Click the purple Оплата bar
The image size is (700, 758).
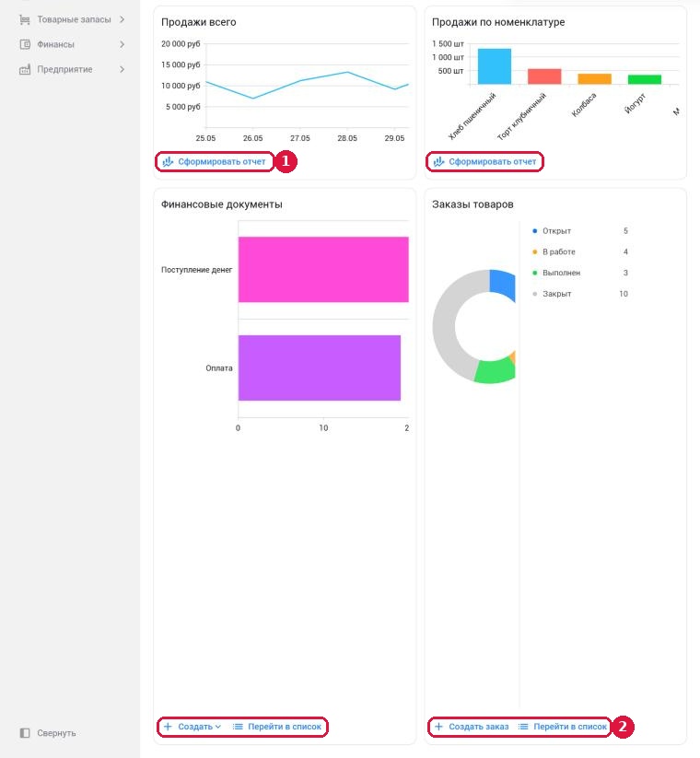pyautogui.click(x=320, y=367)
